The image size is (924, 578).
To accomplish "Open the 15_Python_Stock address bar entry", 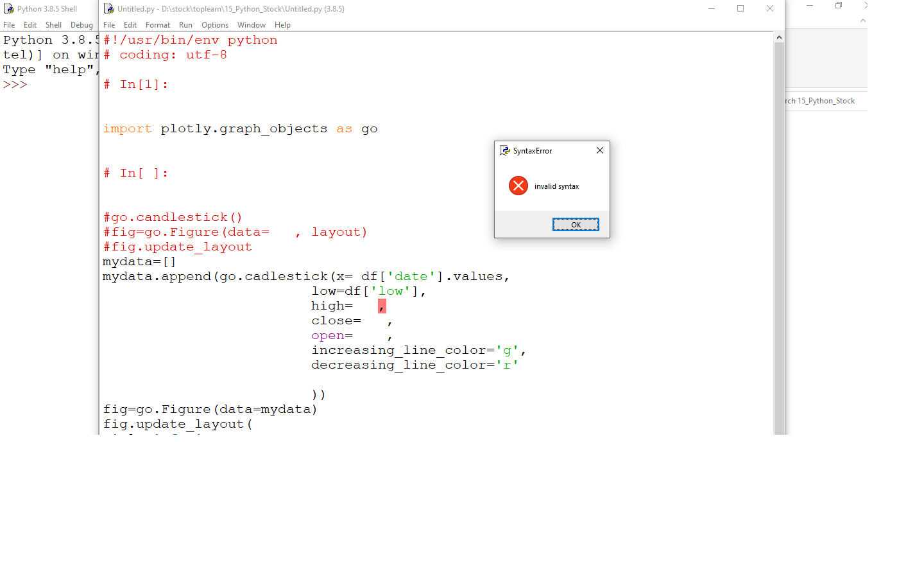I will (828, 101).
